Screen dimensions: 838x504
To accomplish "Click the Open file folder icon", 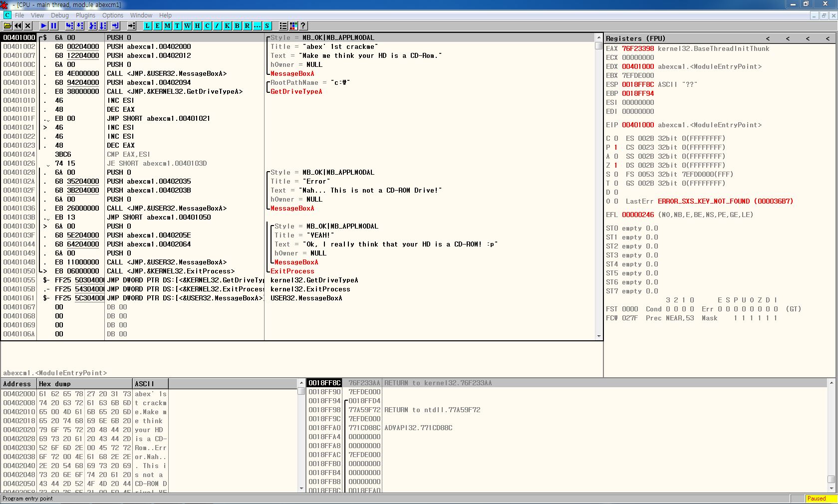I will pyautogui.click(x=7, y=26).
